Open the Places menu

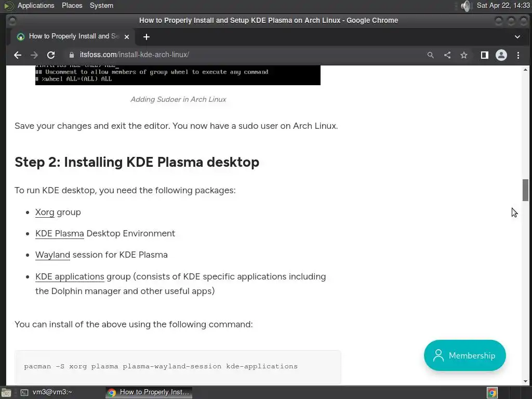[x=72, y=5]
